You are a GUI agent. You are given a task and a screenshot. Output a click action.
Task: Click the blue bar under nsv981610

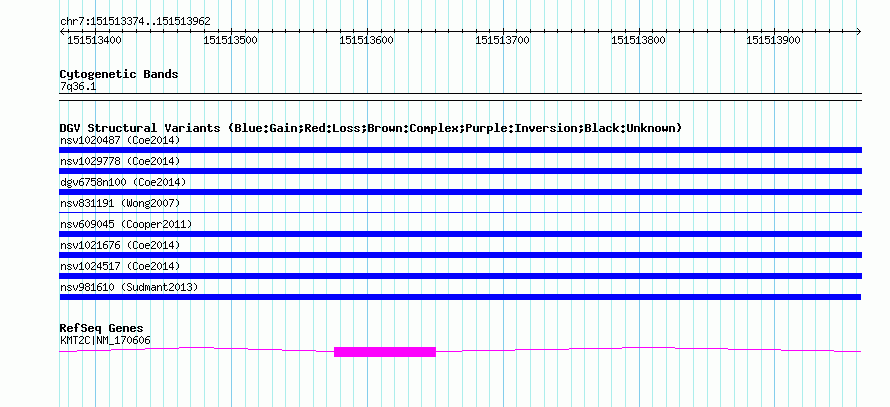pos(460,297)
